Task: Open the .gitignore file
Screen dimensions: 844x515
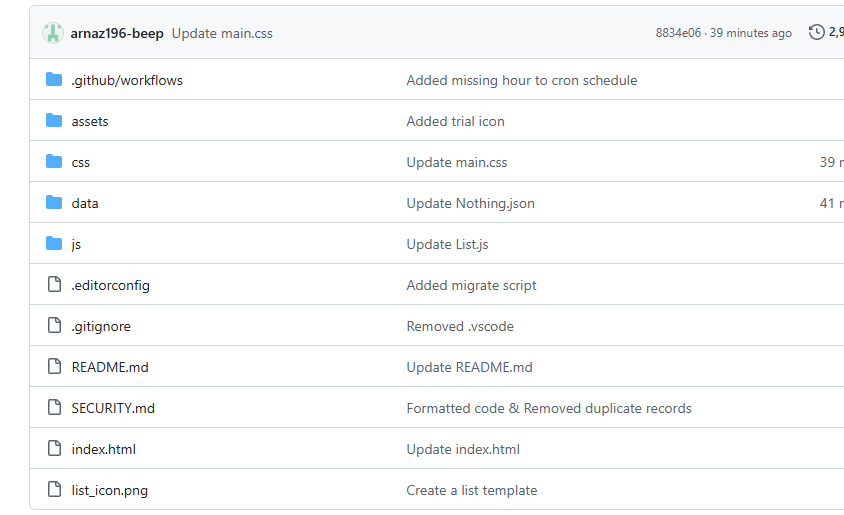Action: tap(101, 326)
